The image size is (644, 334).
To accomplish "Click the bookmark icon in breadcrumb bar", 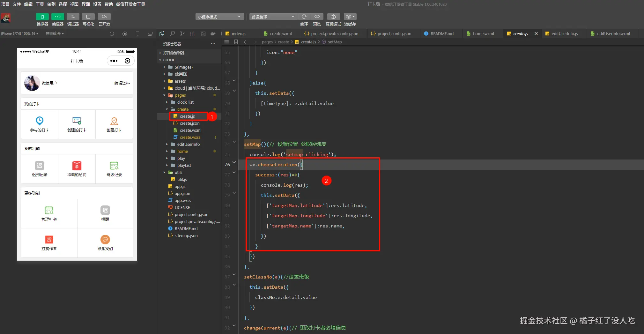I will point(236,42).
